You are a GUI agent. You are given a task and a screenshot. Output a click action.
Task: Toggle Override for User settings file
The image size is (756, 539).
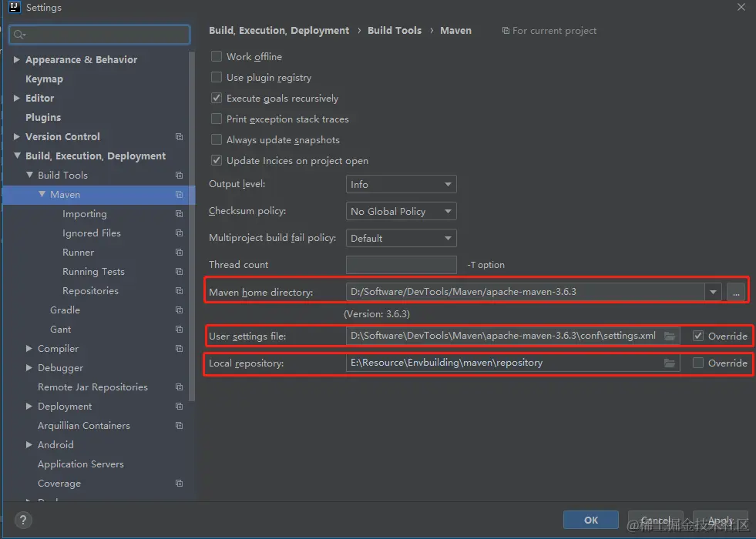(698, 336)
